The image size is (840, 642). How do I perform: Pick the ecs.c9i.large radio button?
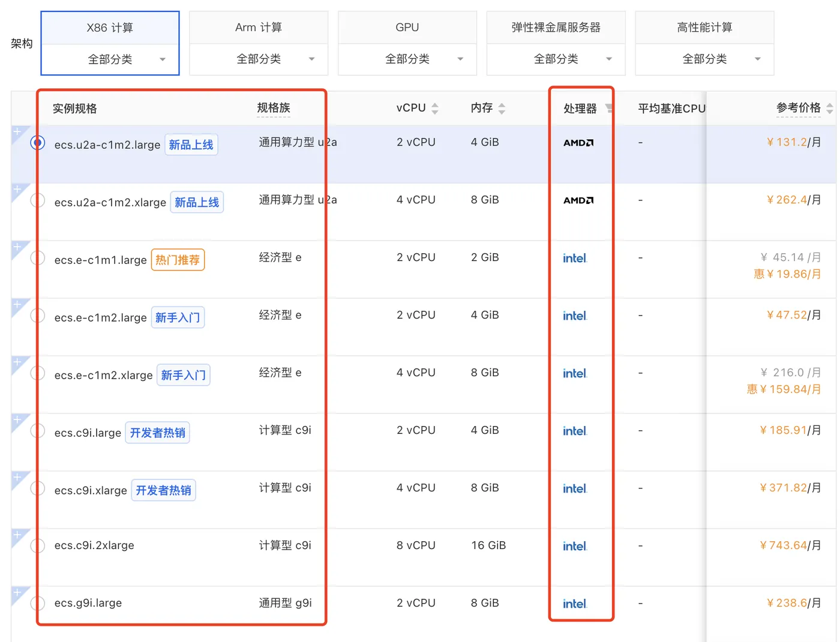coord(38,431)
